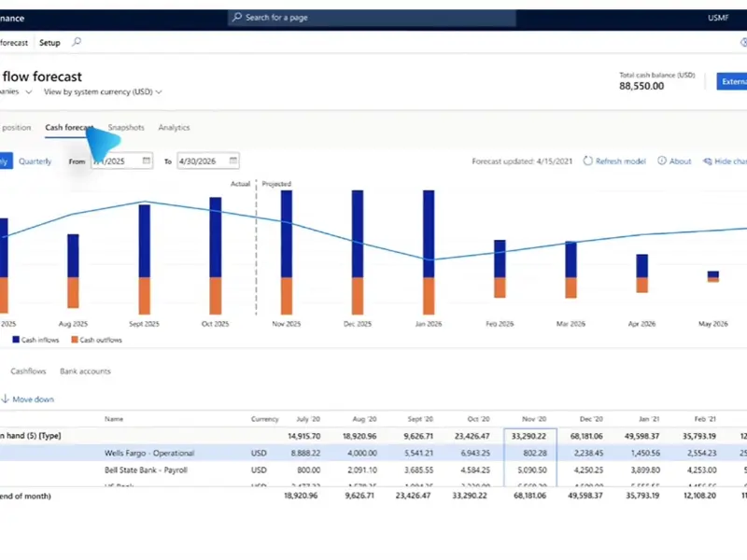Open the Setup menu
747x560 pixels.
click(x=49, y=42)
